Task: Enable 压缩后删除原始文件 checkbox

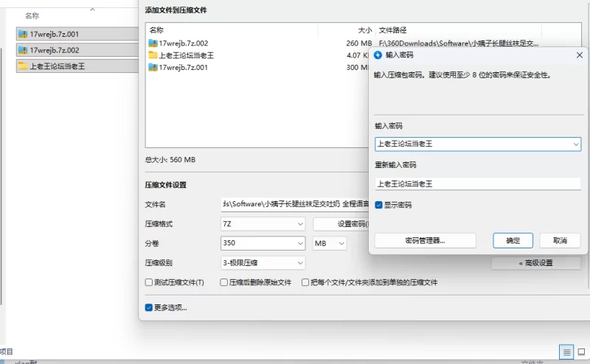Action: [224, 282]
